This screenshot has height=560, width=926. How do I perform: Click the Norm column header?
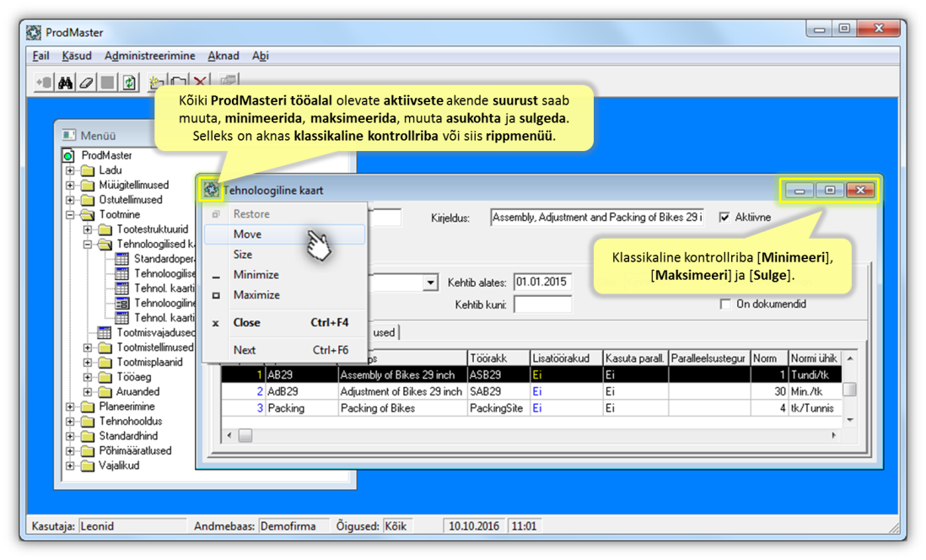769,358
